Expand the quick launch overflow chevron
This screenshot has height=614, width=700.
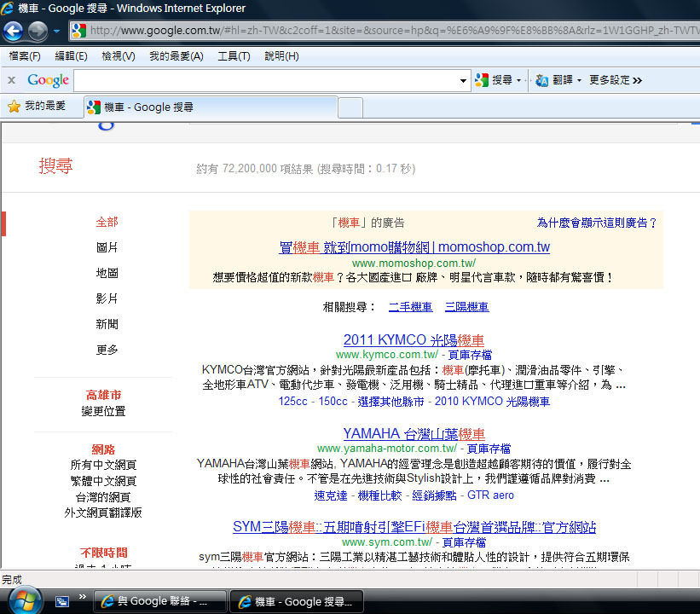coord(82,597)
